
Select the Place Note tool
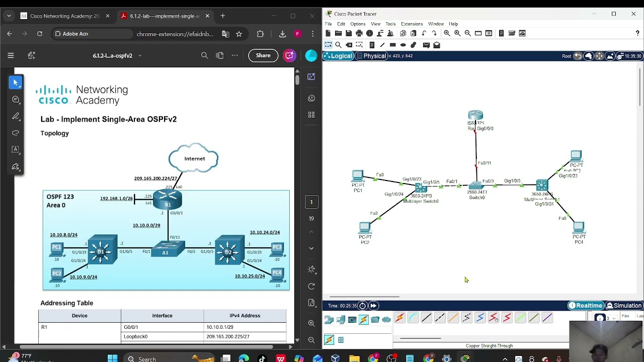coord(372,45)
